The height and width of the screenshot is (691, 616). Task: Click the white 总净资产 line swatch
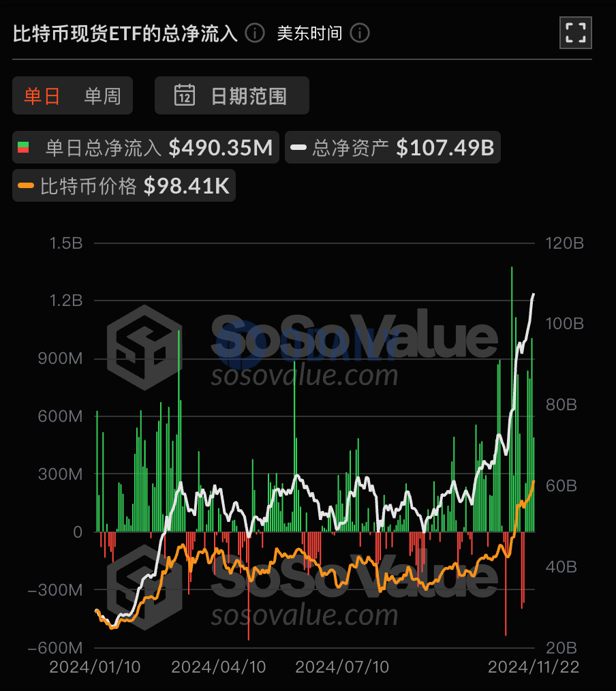coord(299,147)
